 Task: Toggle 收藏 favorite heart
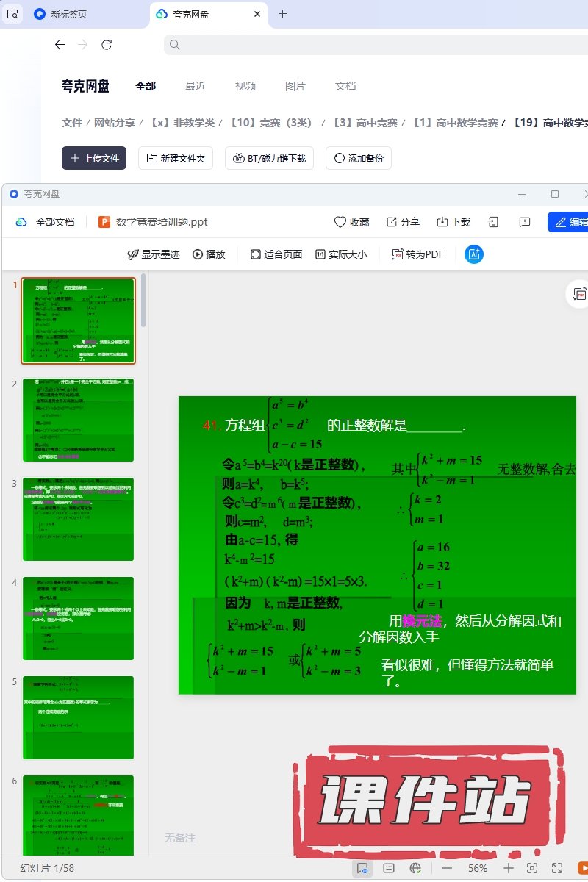[351, 222]
